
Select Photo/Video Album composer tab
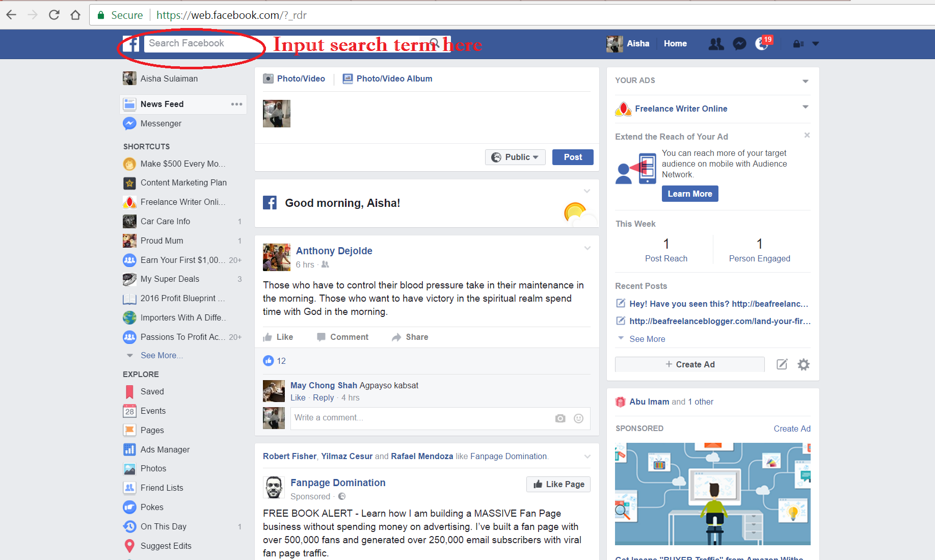coord(387,78)
